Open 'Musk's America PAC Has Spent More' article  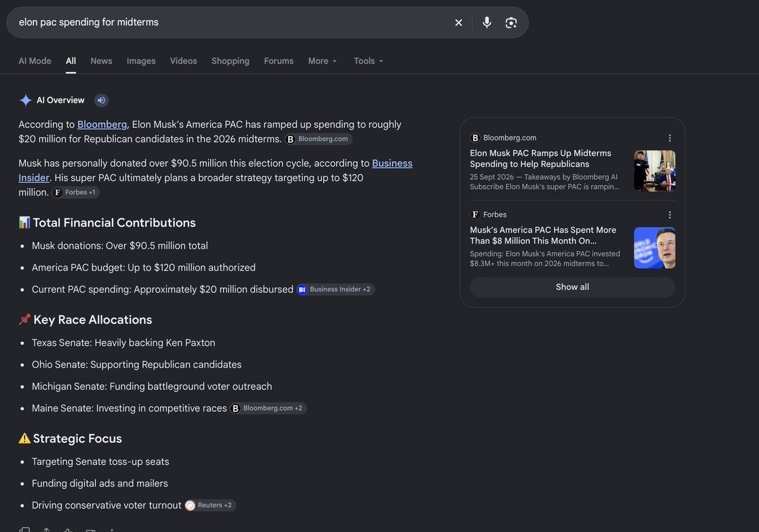point(543,235)
